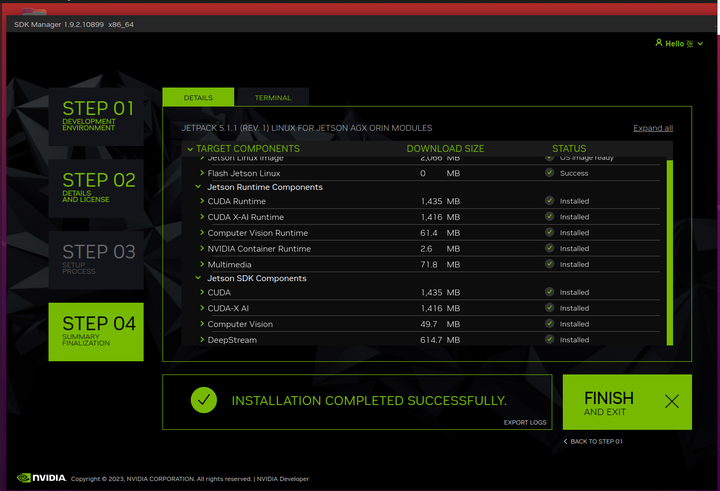This screenshot has height=491, width=720.
Task: Click the Installed check icon for Computer Vision SDK row
Action: 549,323
